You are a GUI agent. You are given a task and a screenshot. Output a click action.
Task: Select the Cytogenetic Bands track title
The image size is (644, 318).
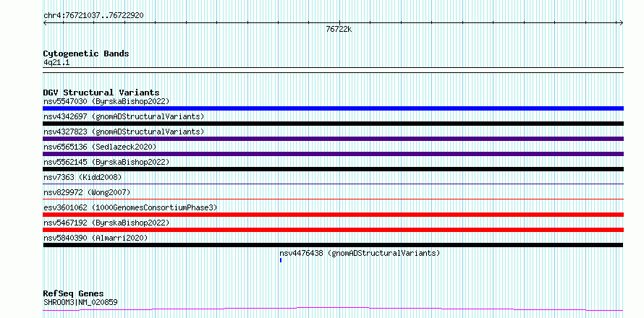click(86, 53)
